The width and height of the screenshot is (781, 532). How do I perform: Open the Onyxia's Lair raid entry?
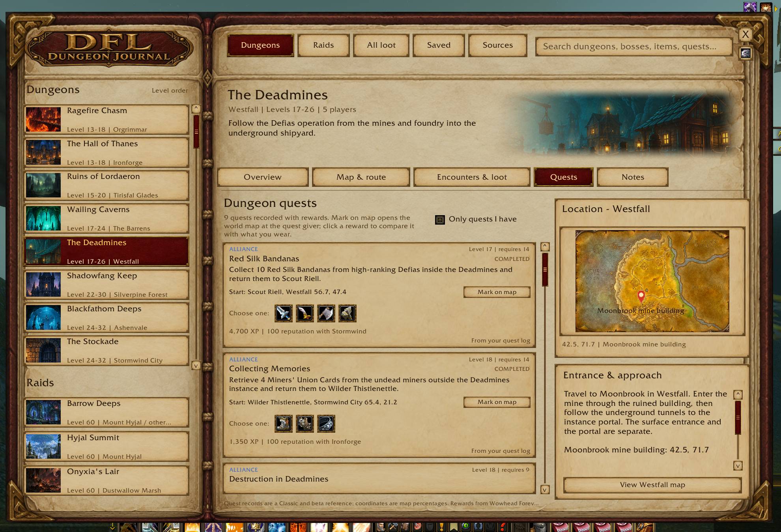pyautogui.click(x=106, y=480)
